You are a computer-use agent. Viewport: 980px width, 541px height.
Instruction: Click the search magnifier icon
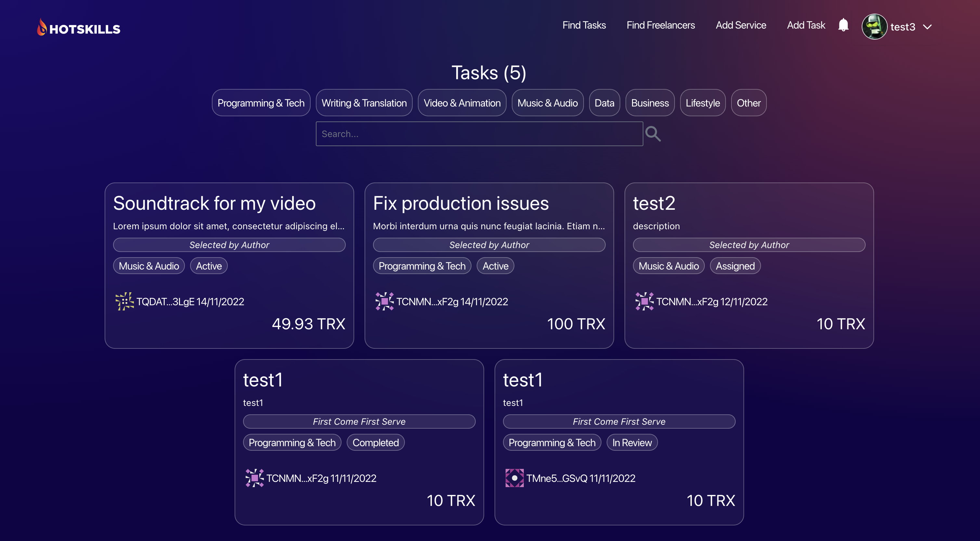point(653,134)
